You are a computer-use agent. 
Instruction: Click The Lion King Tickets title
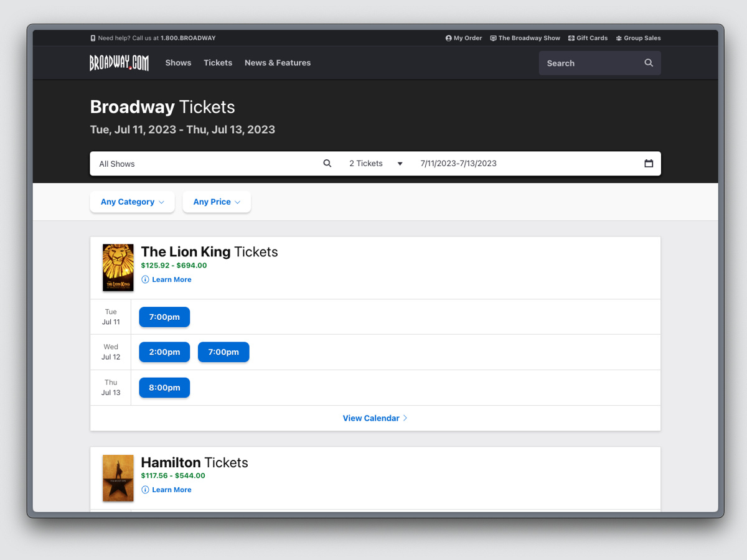coord(209,252)
